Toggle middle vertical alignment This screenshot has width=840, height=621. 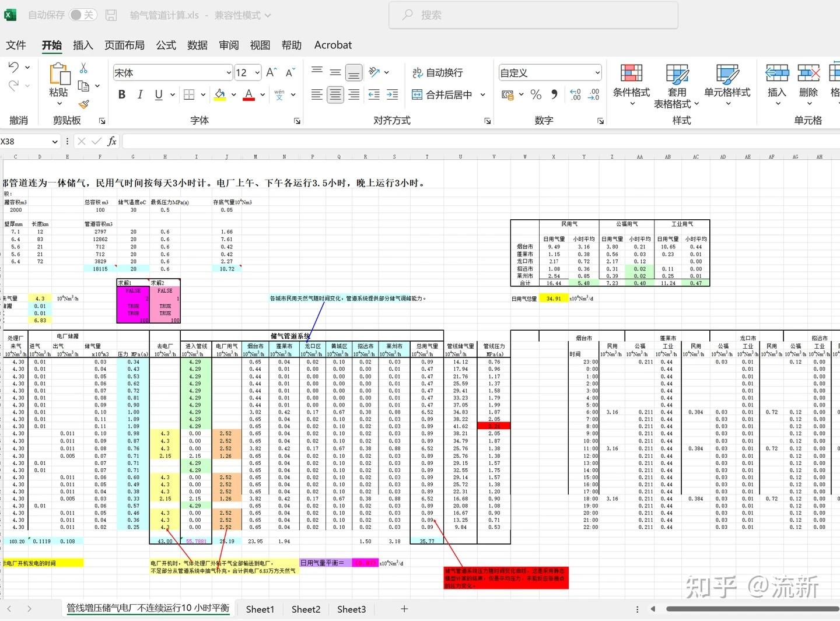click(335, 72)
